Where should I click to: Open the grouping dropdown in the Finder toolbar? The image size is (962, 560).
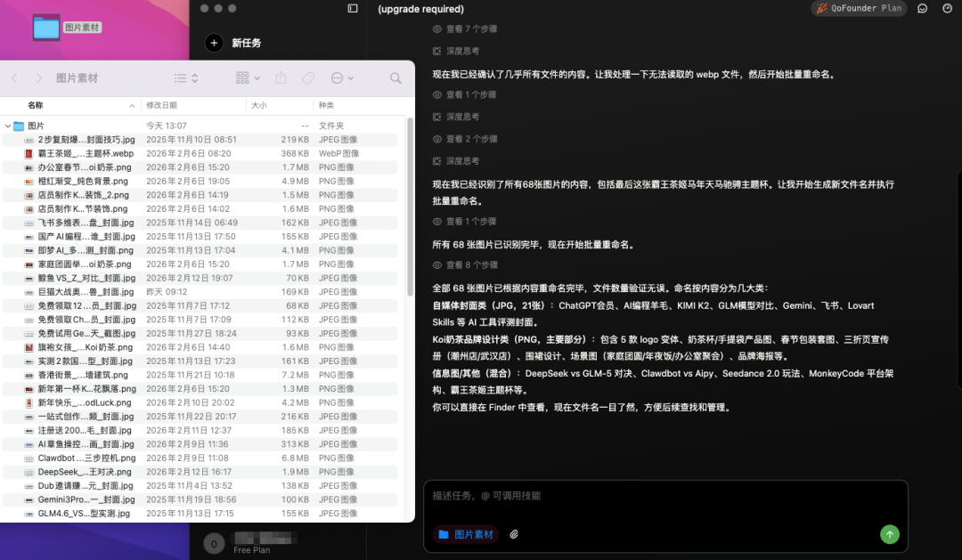point(246,78)
